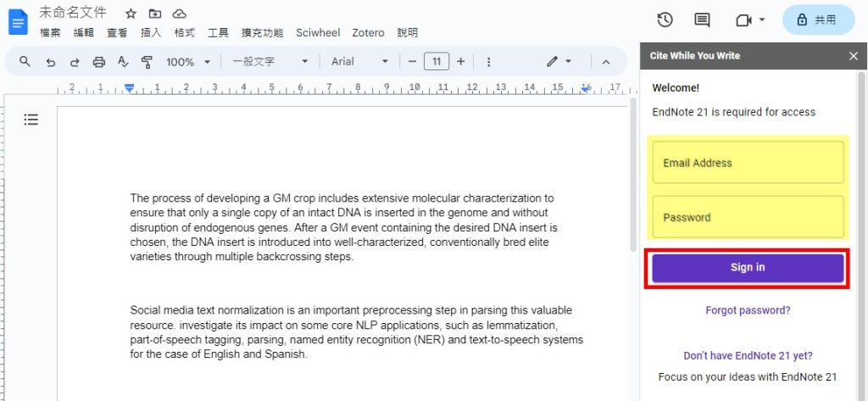The height and width of the screenshot is (401, 868).
Task: Open the 一般文字 paragraph style dropdown
Action: [270, 62]
